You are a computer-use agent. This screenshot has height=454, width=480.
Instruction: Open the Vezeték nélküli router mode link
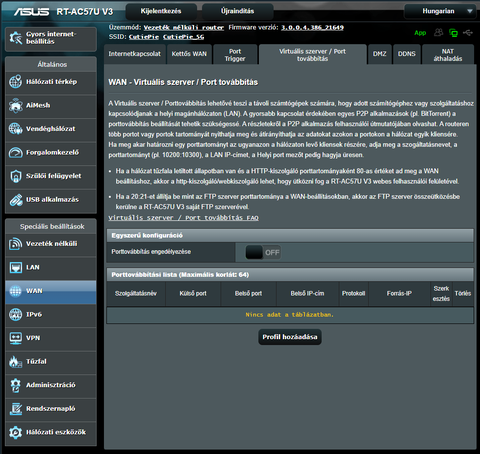184,28
